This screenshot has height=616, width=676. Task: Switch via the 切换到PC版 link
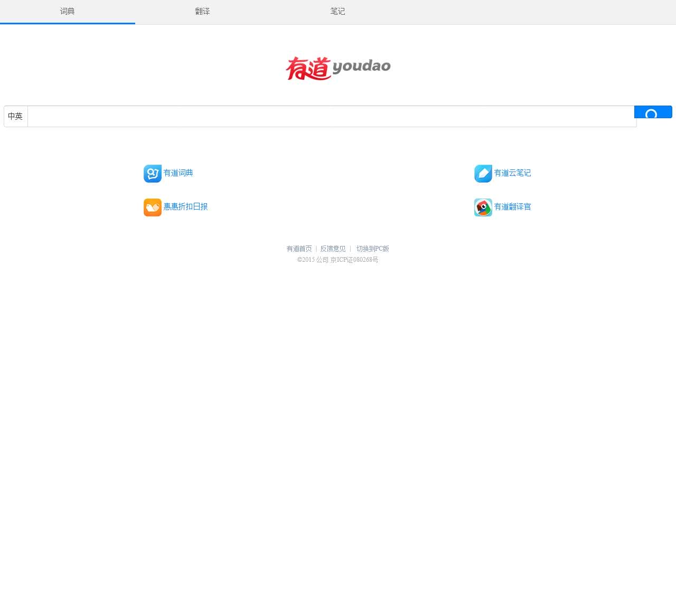[x=373, y=249]
